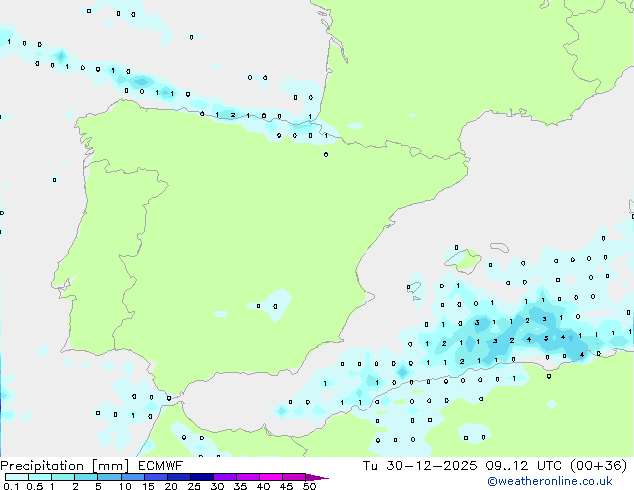Pick the legend swatch between 30 and 35
634x490 pixels.
point(225,477)
